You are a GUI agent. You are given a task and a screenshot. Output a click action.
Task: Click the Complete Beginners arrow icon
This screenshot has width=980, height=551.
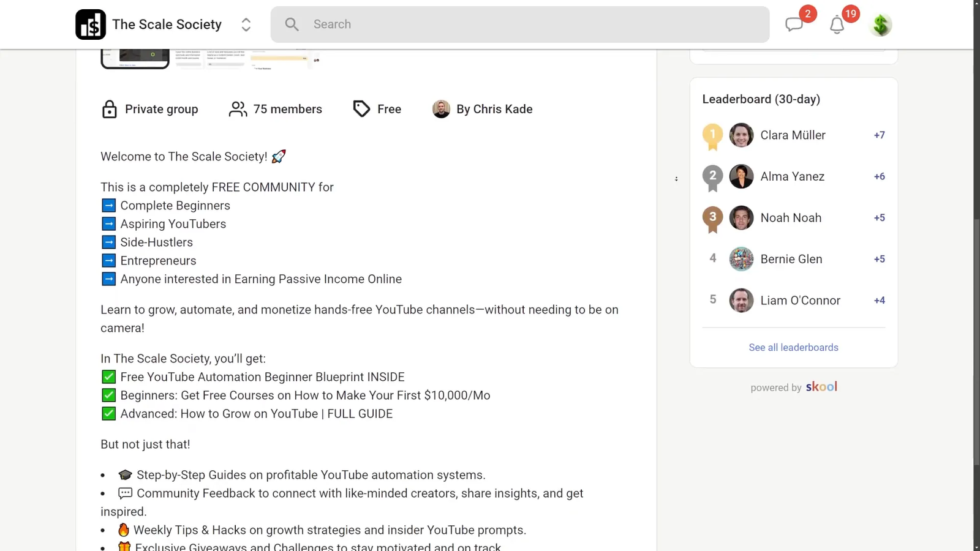tap(108, 205)
